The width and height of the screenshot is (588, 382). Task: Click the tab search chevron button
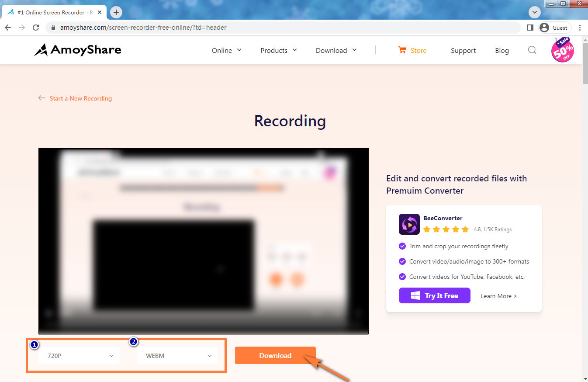click(534, 12)
